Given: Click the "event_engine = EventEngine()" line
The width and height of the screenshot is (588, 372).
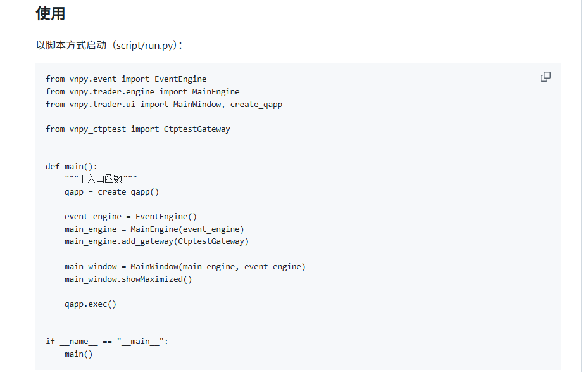Looking at the screenshot, I should [x=130, y=217].
